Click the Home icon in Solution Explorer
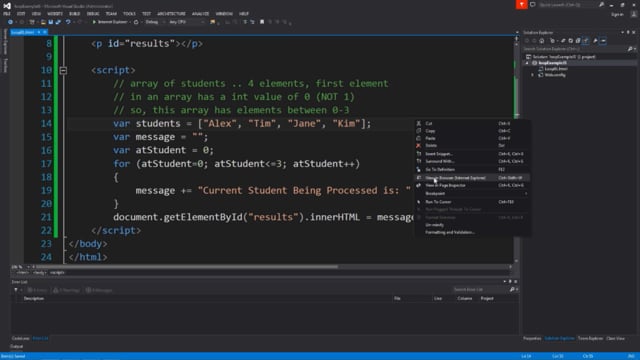The image size is (640, 360). [x=542, y=40]
